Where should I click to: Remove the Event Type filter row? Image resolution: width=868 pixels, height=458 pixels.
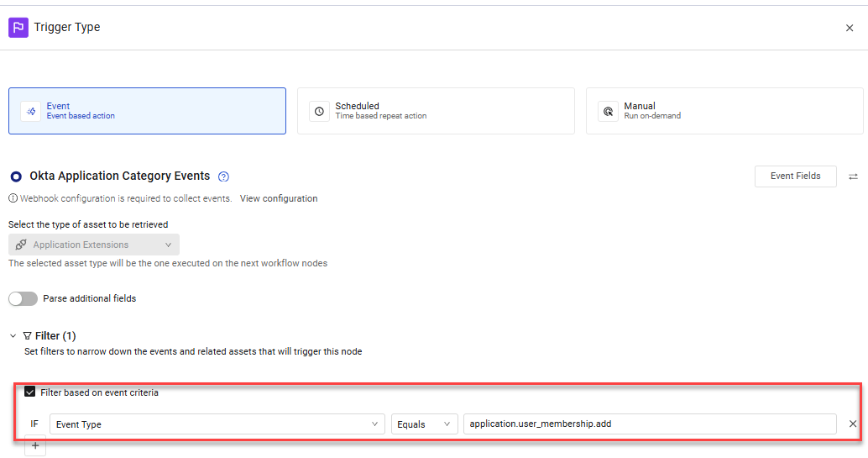(853, 424)
